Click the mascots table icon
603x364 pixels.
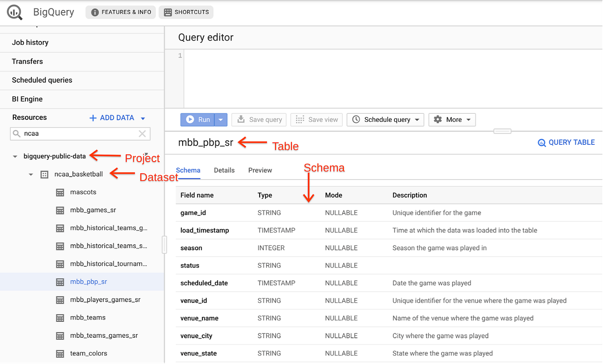click(x=60, y=192)
